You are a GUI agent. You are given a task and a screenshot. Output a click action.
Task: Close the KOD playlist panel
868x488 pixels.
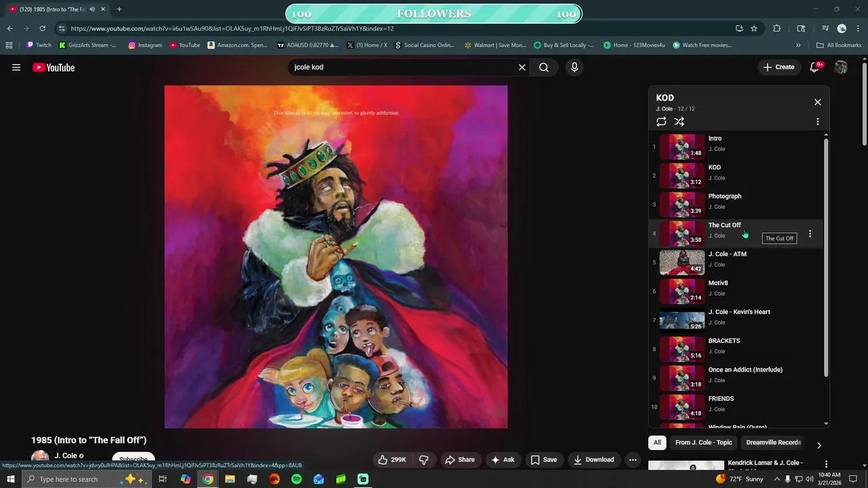coord(818,102)
